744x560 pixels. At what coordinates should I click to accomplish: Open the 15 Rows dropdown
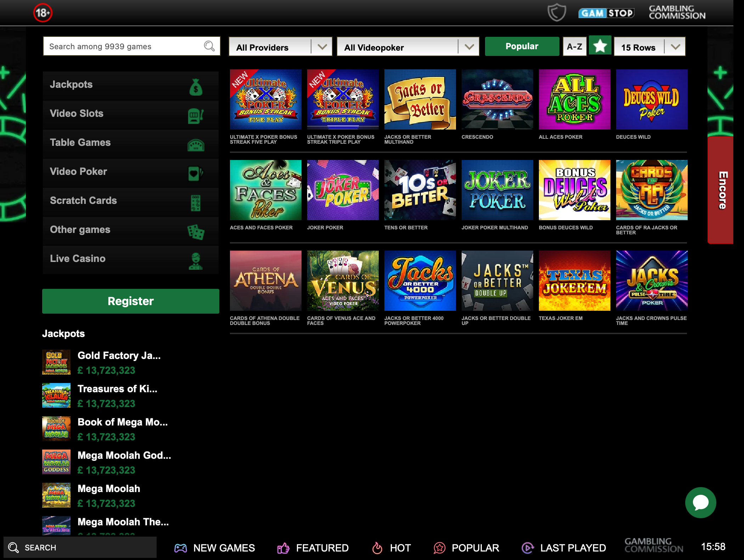[x=649, y=47]
